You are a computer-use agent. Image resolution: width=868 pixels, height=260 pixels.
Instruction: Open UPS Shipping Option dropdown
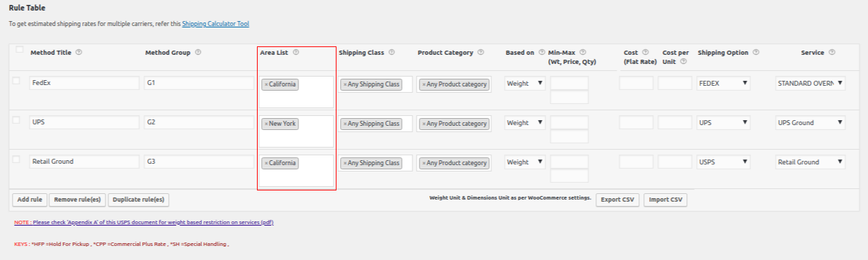point(724,122)
